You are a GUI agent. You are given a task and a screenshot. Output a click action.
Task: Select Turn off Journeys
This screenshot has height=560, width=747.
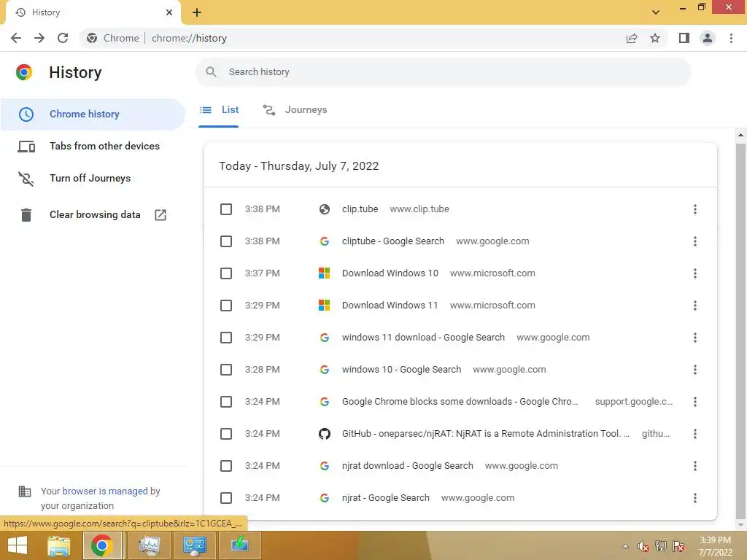point(93,178)
